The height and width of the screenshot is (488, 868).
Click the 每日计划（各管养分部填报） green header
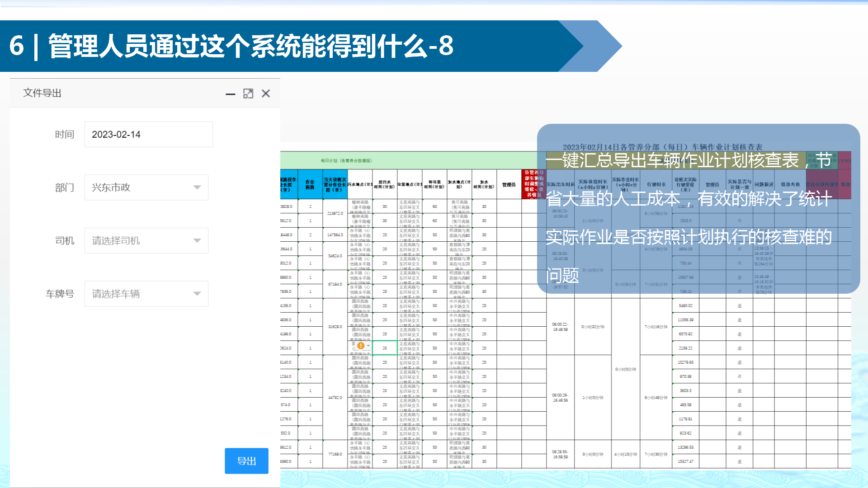(x=346, y=161)
